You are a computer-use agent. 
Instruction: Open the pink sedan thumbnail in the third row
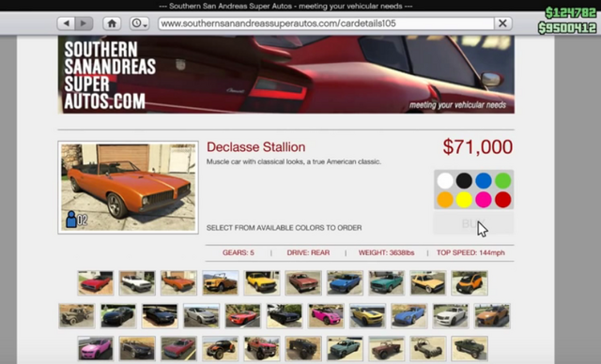pyautogui.click(x=96, y=349)
